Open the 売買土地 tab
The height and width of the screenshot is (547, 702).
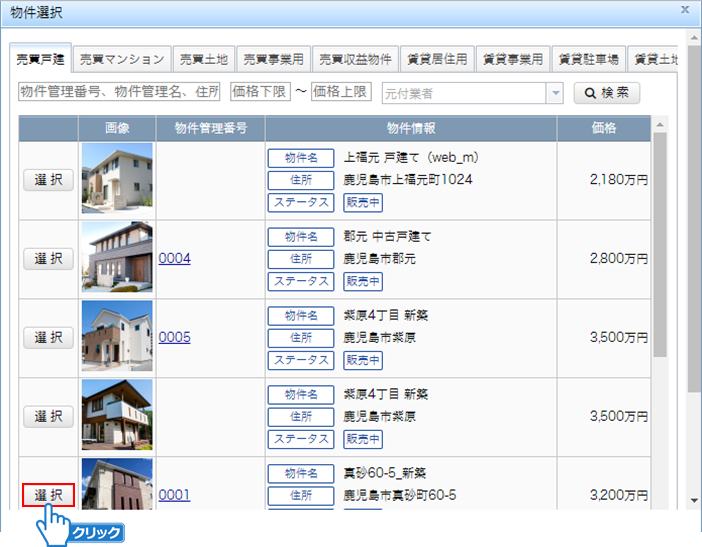(x=204, y=59)
